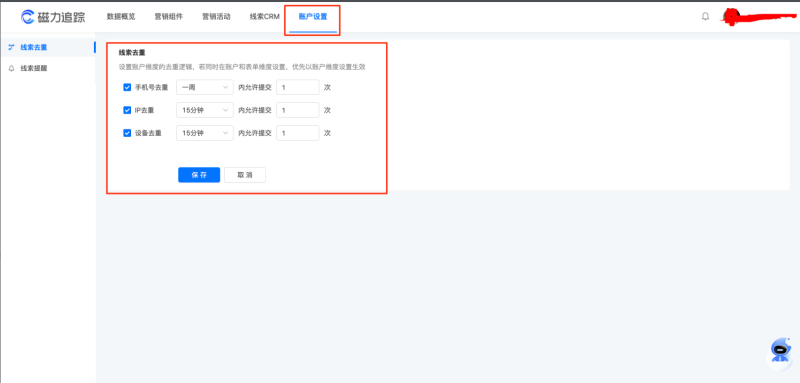Select 线索去重 in the sidebar
The height and width of the screenshot is (383, 800).
34,47
